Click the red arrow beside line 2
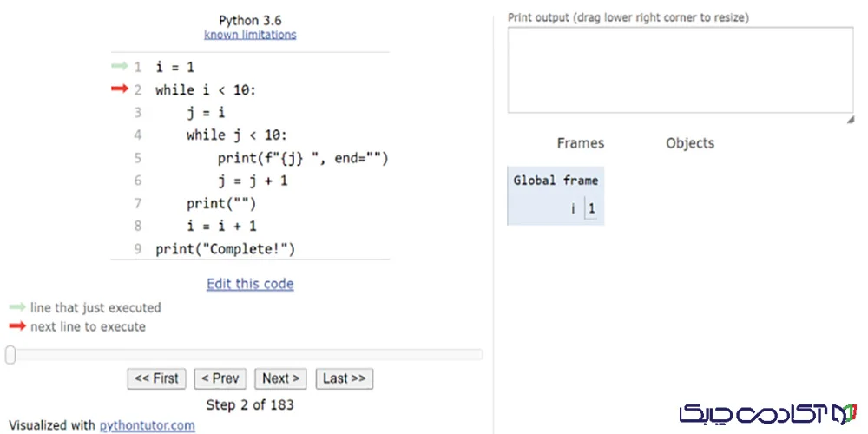The image size is (868, 434). point(119,89)
